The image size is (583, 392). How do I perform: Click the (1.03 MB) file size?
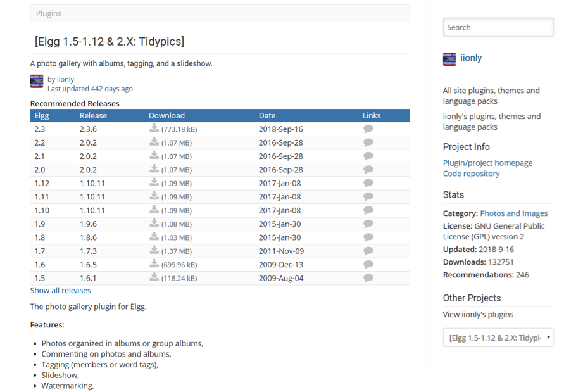pyautogui.click(x=177, y=237)
